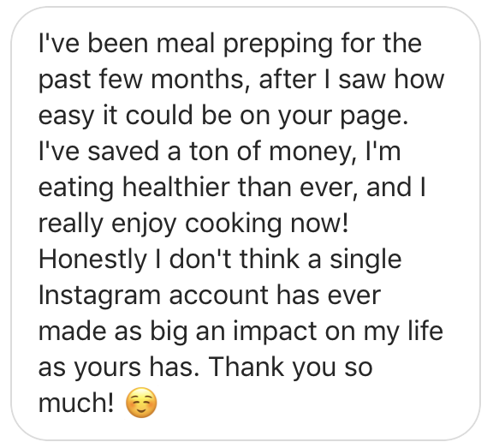Click the word "impact" in the message
Screen dimensions: 499x448
pos(275,332)
